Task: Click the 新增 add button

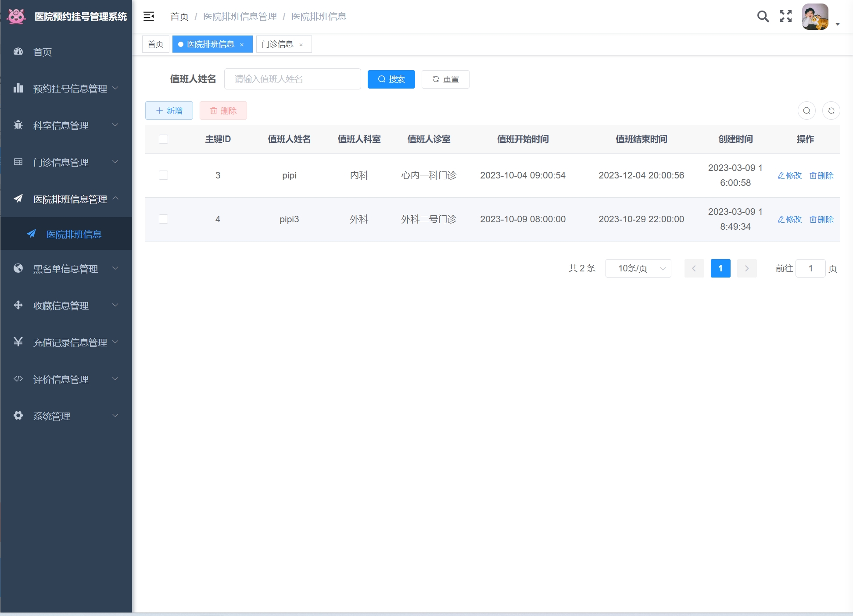Action: [169, 111]
